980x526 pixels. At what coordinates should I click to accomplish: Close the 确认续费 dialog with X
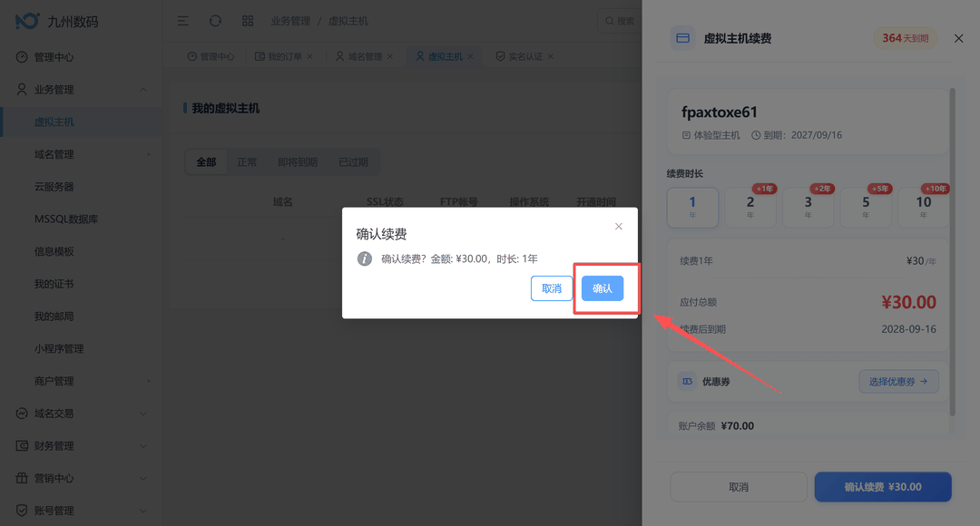(619, 226)
